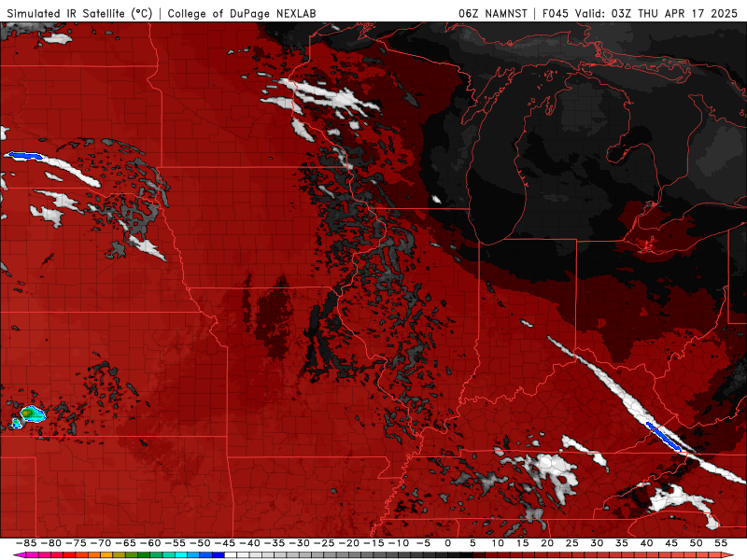Click the -25 colorbar label
Viewport: 747px width, 560px height.
[x=323, y=543]
